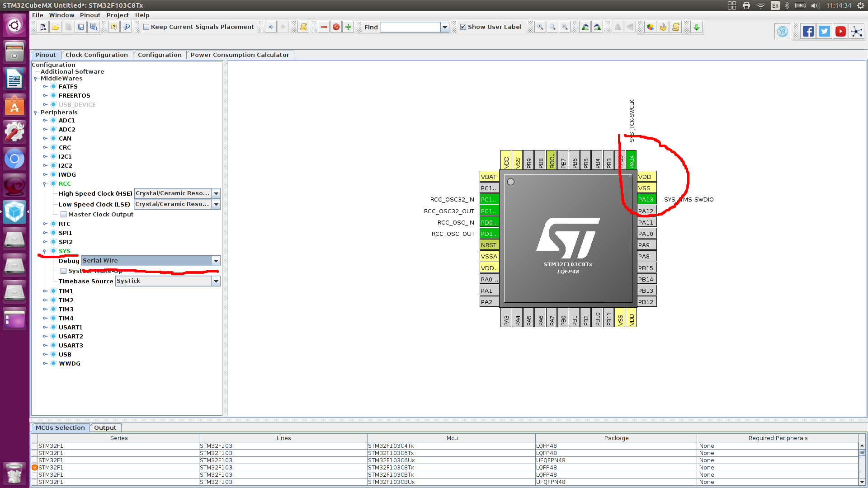Screen dimensions: 868x488
Task: Open Timebase Source SysTick dropdown
Action: [x=216, y=281]
